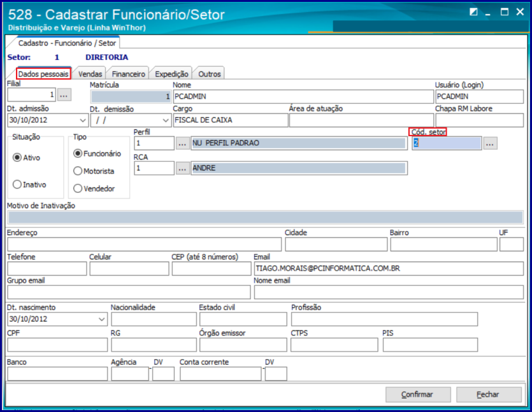
Task: Click the Conta corrente input field
Action: [x=220, y=374]
